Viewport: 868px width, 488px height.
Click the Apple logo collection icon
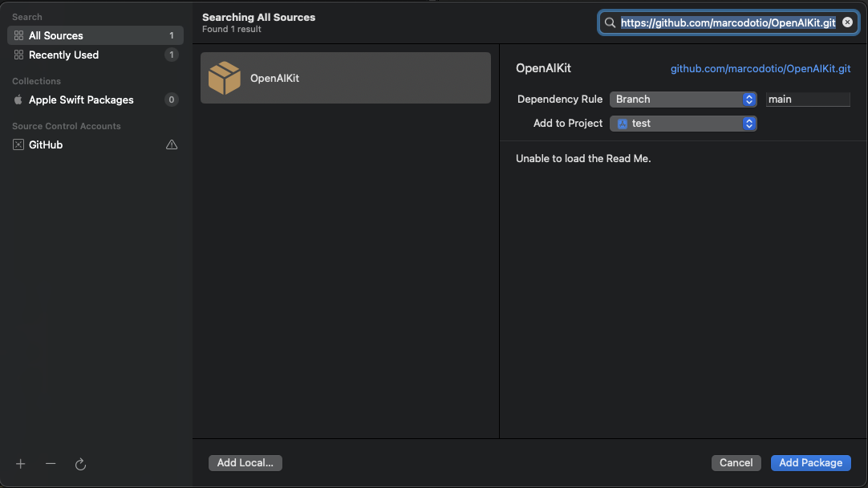(x=18, y=100)
